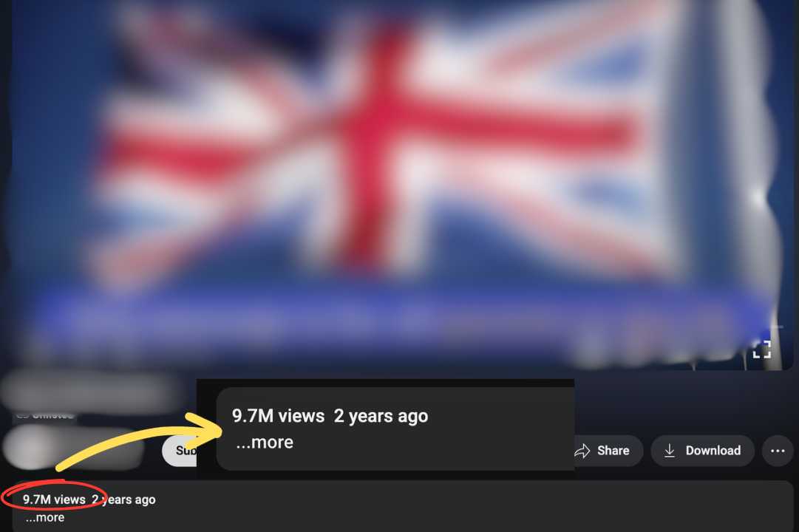Enter fullscreen using the fullscreen icon
Image resolution: width=799 pixels, height=532 pixels.
[x=762, y=350]
